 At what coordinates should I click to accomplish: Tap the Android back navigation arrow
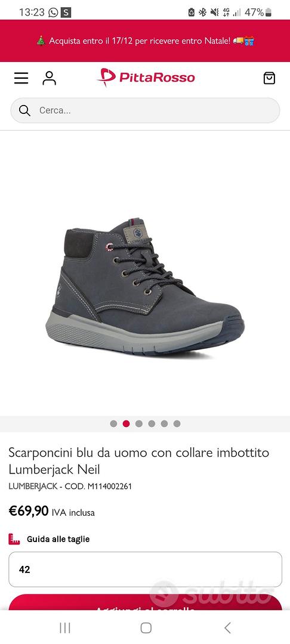click(227, 627)
